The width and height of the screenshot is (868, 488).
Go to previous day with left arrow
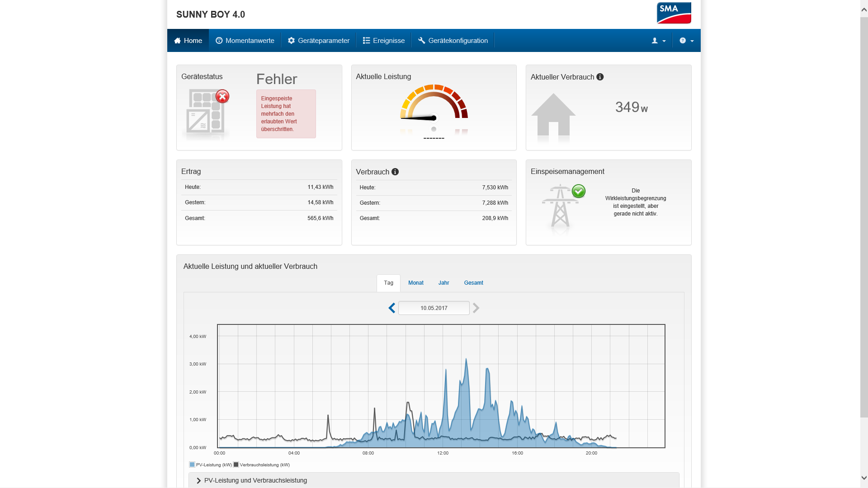point(392,308)
